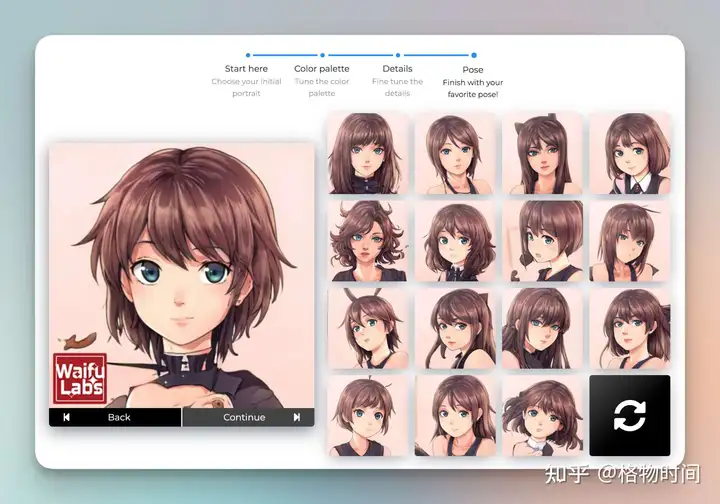Screen dimensions: 720x504
Task: Click the progress dot above Pose
Action: click(x=474, y=55)
